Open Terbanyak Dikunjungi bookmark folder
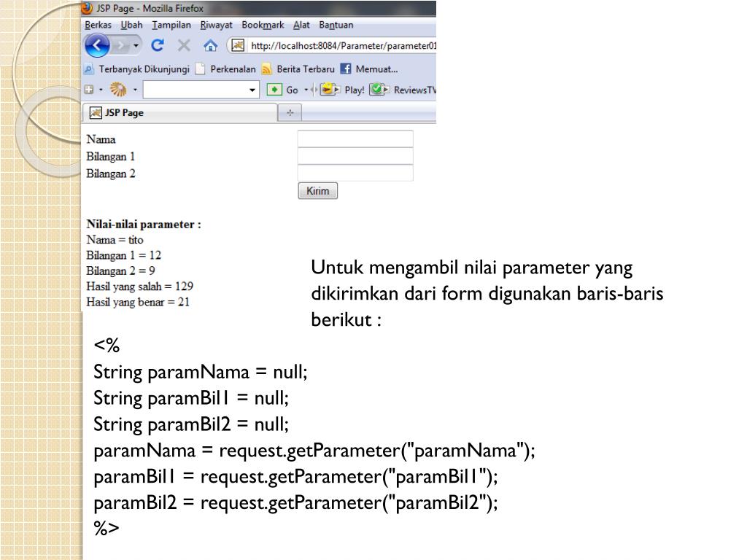 [x=137, y=69]
